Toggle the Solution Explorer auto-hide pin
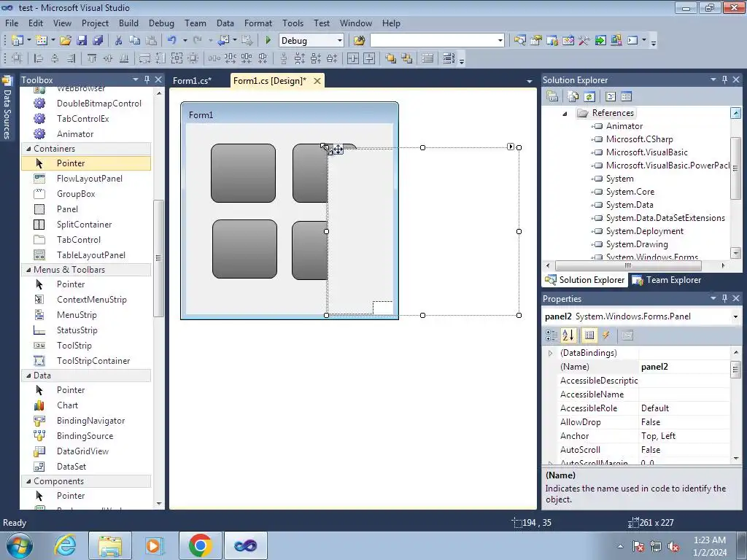Screen dimensions: 747x560 [724, 79]
